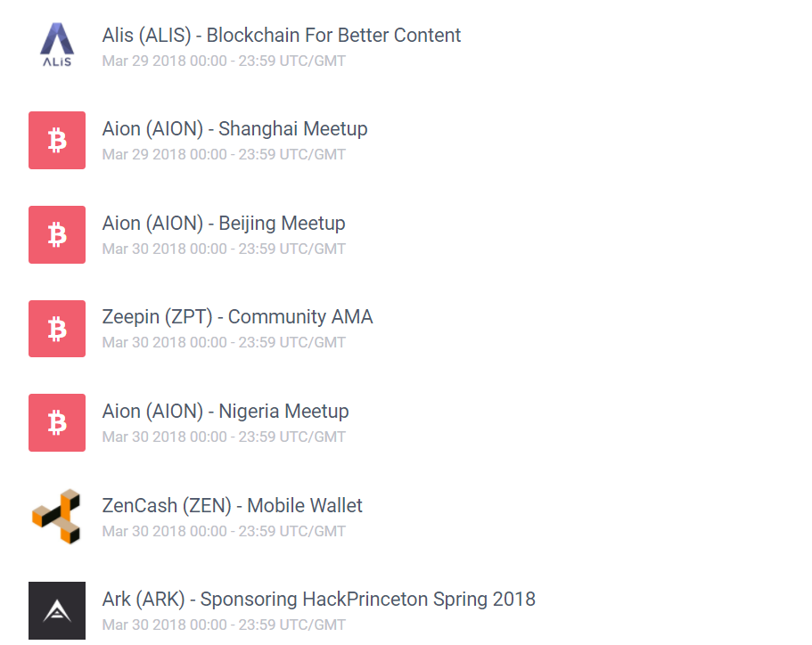
Task: Click the ZenCash orange block logo
Action: (57, 517)
